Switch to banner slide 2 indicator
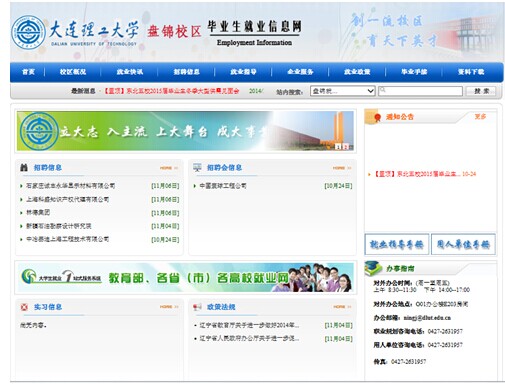Viewport: 505px width, 390px height. click(x=346, y=146)
